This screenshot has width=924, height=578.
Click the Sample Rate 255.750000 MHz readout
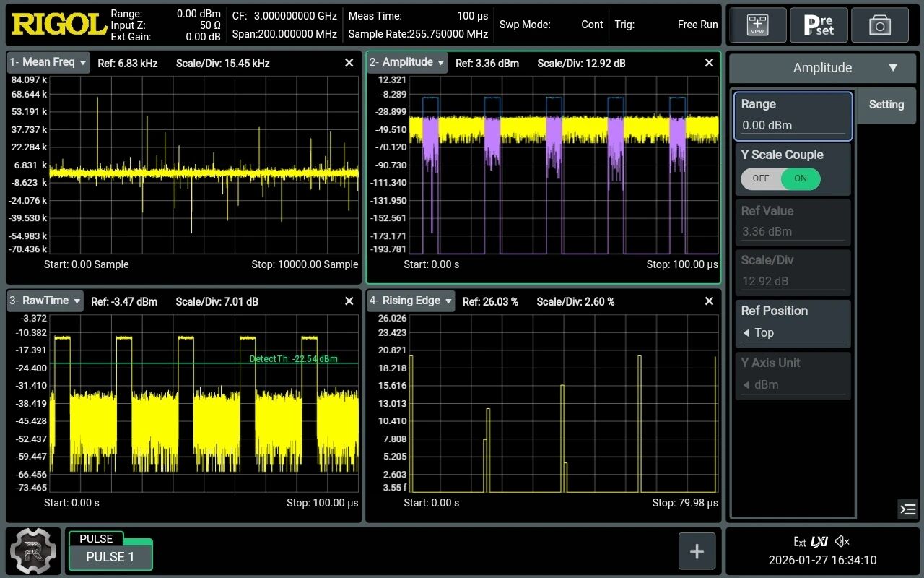pyautogui.click(x=418, y=34)
